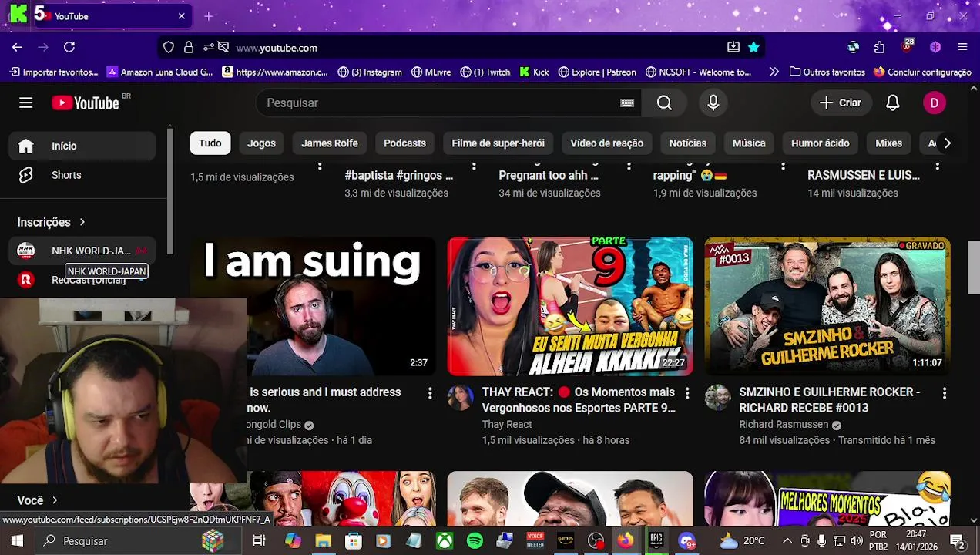Start voice search with microphone icon

tap(713, 103)
